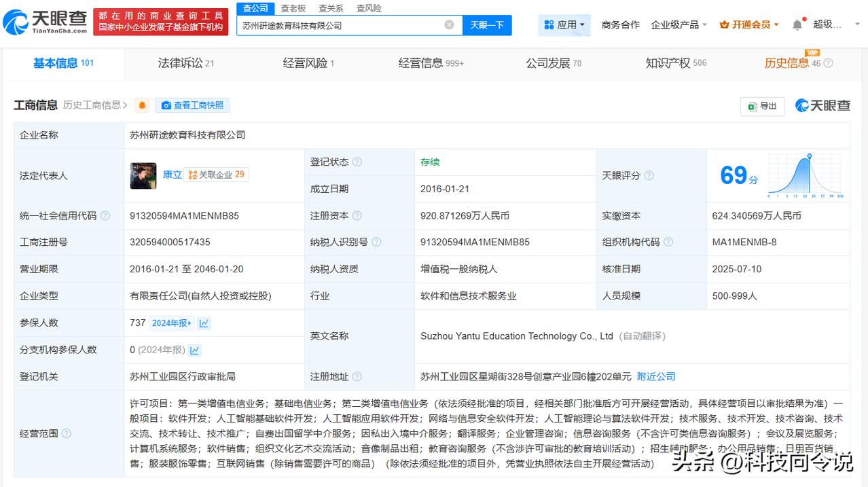Select the 基本信息 tab
This screenshot has width=868, height=487.
pyautogui.click(x=63, y=63)
